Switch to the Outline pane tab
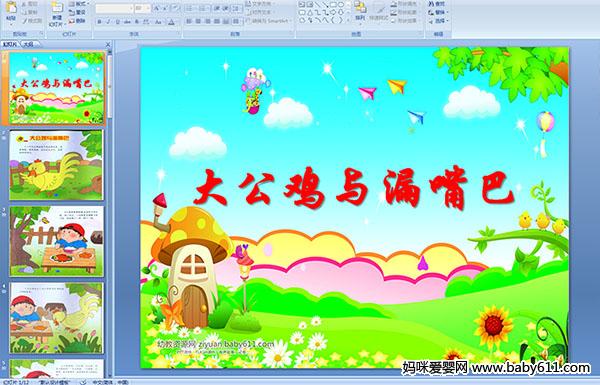Viewport: 600px width, 385px height. point(28,44)
